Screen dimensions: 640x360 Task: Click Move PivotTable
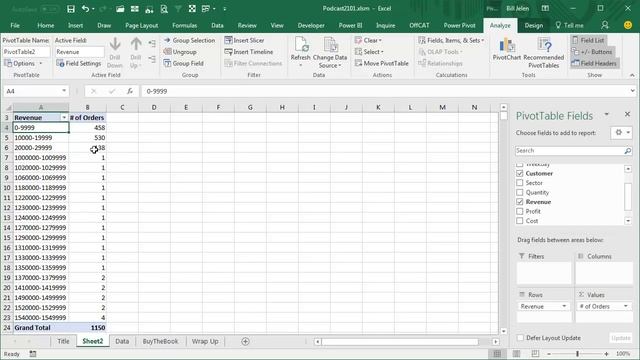pos(382,63)
